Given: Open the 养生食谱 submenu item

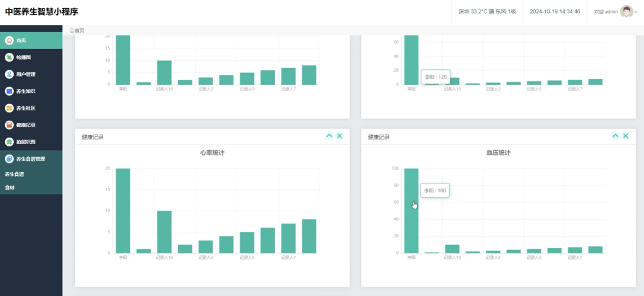Looking at the screenshot, I should [14, 174].
